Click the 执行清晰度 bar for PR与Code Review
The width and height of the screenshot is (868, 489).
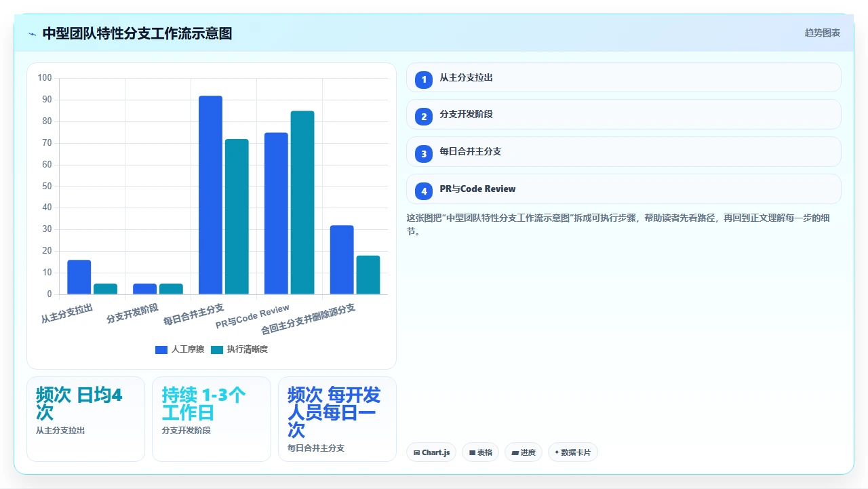point(302,203)
